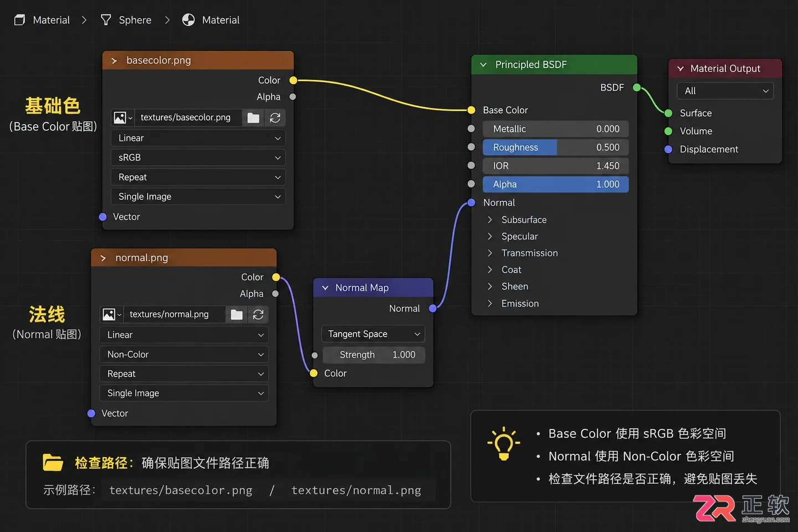Click Color output socket of normal.png
The image size is (798, 532).
(x=276, y=277)
